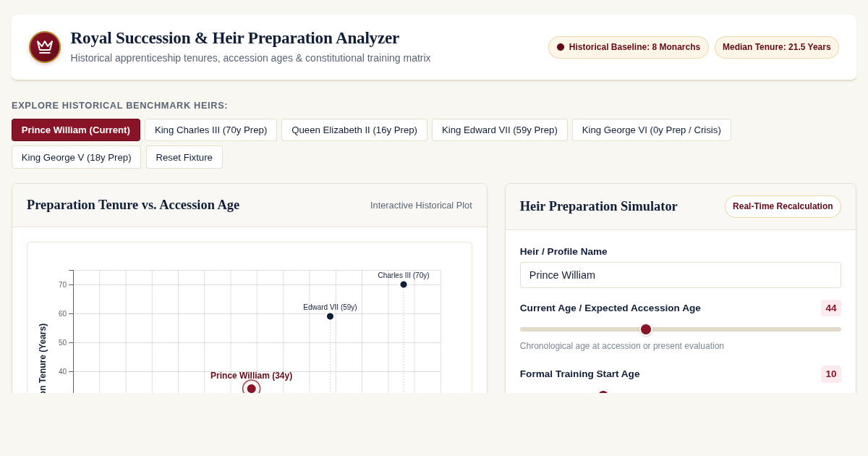The height and width of the screenshot is (456, 868).
Task: Load King George V (18y Prep)
Action: (x=77, y=157)
